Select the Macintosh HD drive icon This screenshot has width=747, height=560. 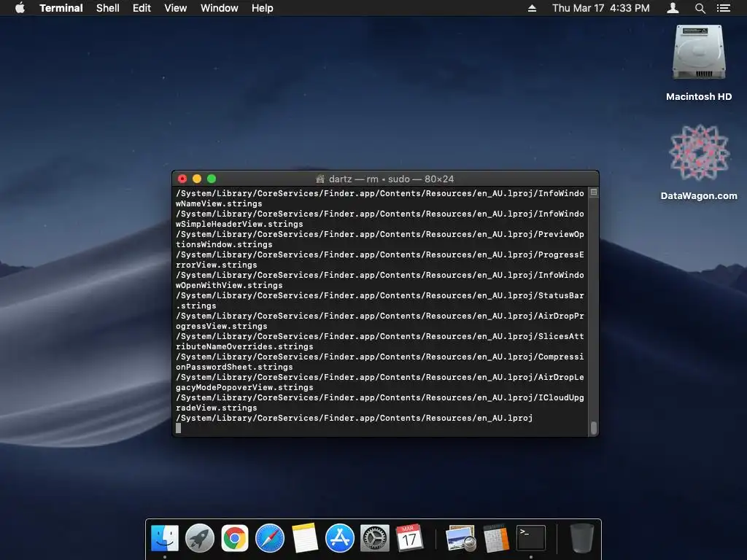point(699,52)
